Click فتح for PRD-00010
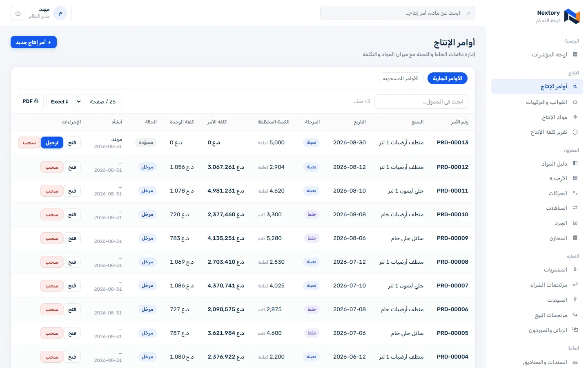588x368 pixels. 72,215
